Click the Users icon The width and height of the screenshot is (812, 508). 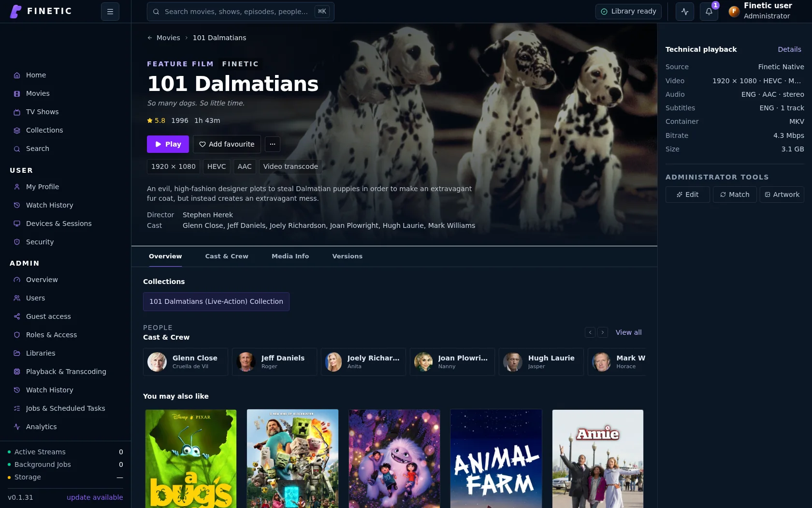[x=17, y=298]
